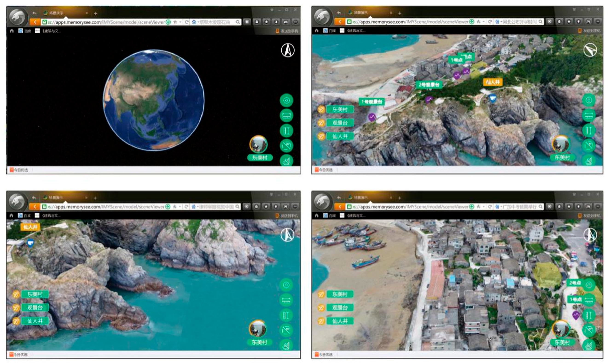The image size is (609, 364).
Task: Click north compass icon in top-left globe window
Action: click(287, 50)
